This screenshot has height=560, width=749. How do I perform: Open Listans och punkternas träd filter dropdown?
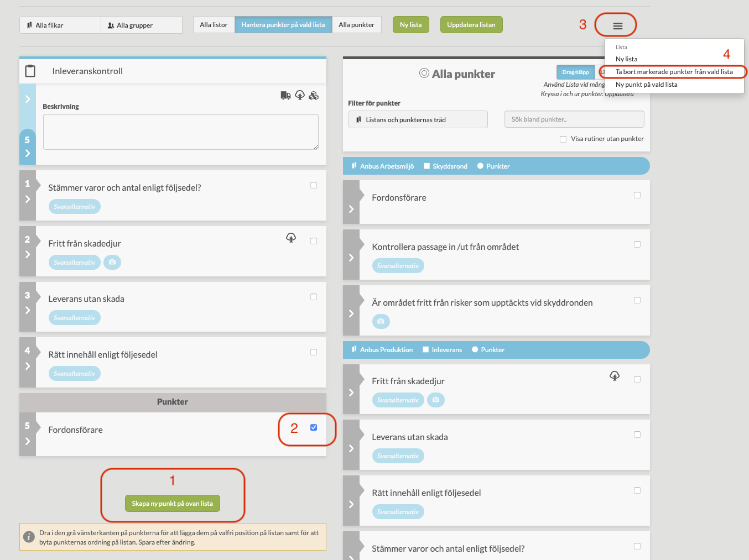(x=418, y=119)
